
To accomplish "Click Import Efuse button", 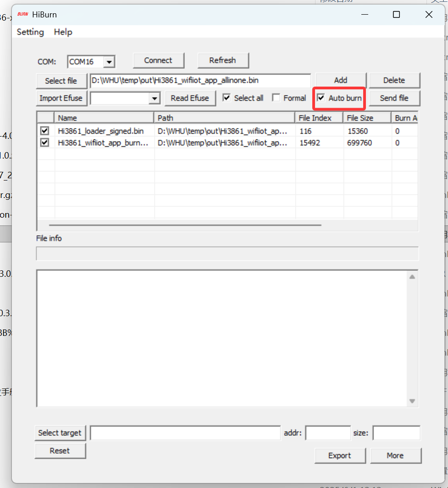I will (x=61, y=99).
